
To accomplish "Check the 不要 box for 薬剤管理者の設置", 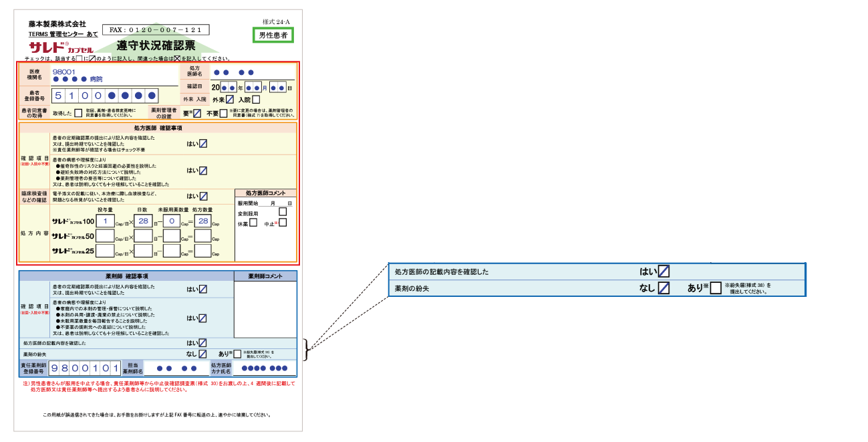I will (x=223, y=113).
